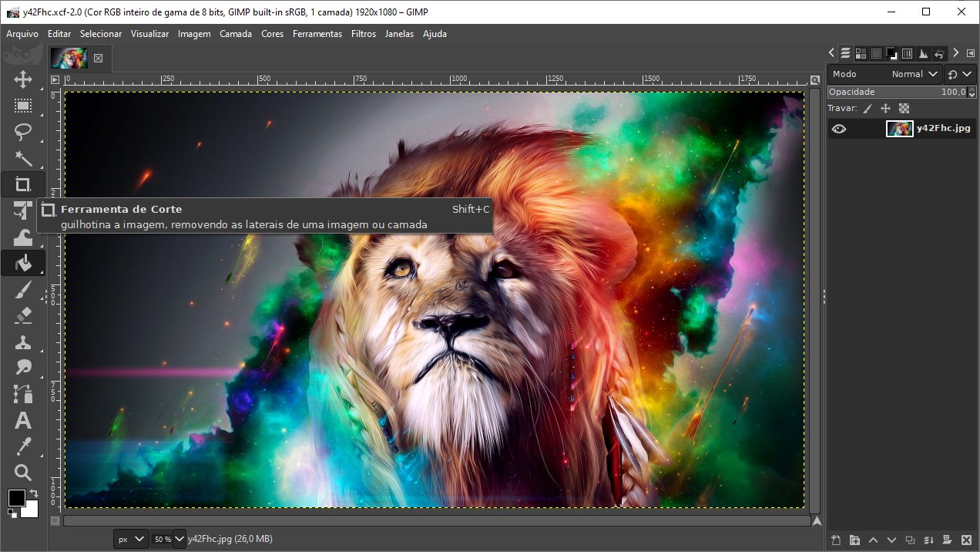Open the px units dropdown
The height and width of the screenshot is (552, 980).
130,539
